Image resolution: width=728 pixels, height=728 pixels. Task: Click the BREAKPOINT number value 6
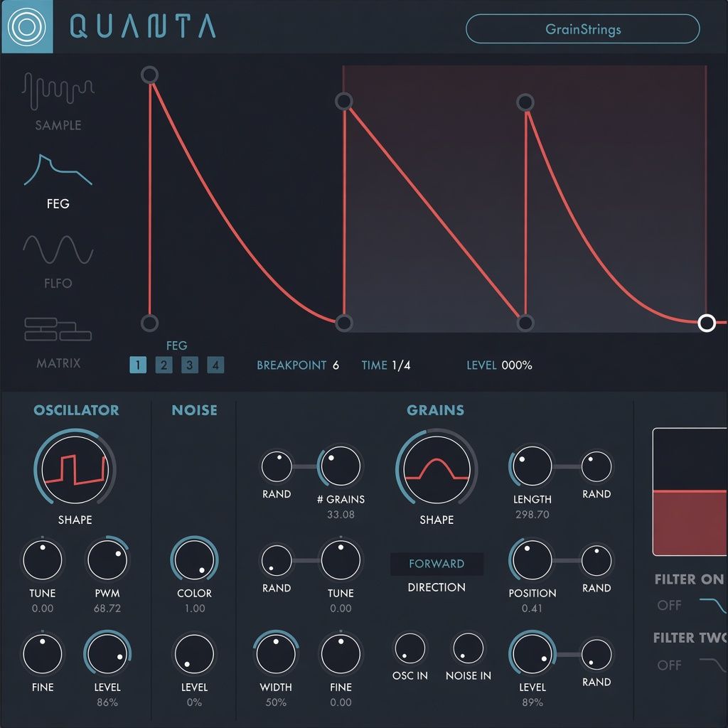coord(336,365)
